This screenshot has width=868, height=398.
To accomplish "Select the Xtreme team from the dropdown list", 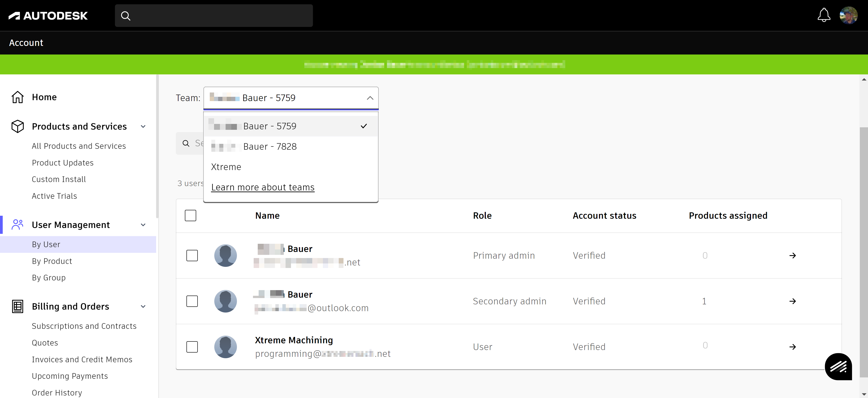I will (226, 167).
